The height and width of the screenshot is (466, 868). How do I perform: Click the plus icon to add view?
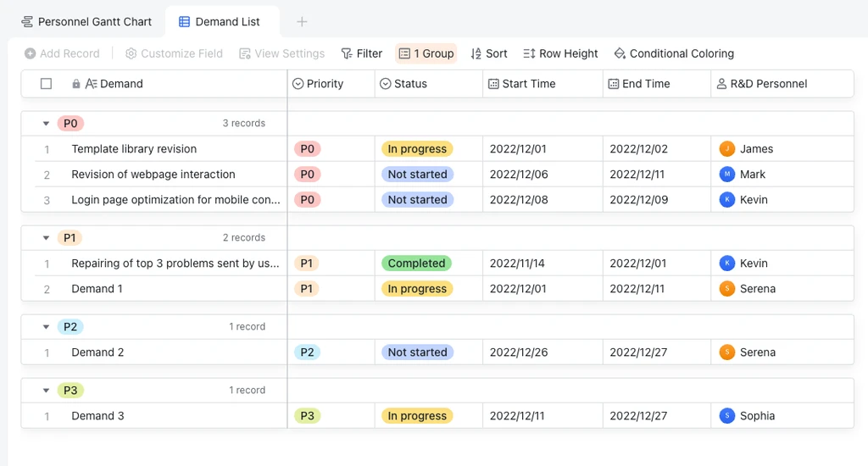coord(302,21)
